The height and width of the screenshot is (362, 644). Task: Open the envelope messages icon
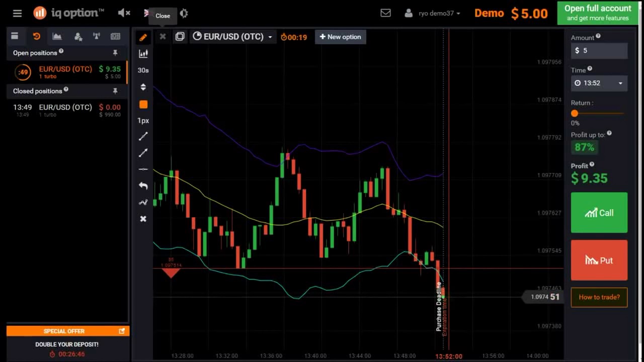click(x=385, y=13)
